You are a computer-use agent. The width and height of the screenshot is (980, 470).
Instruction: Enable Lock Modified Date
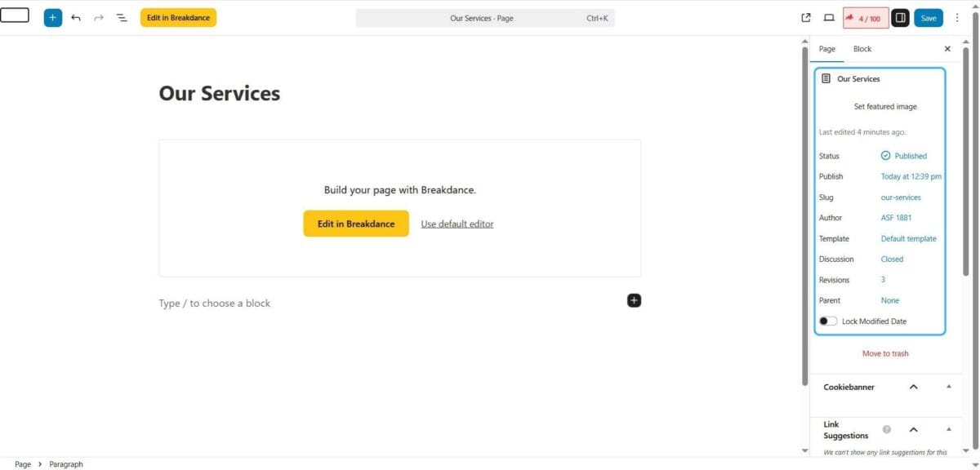[x=827, y=321]
